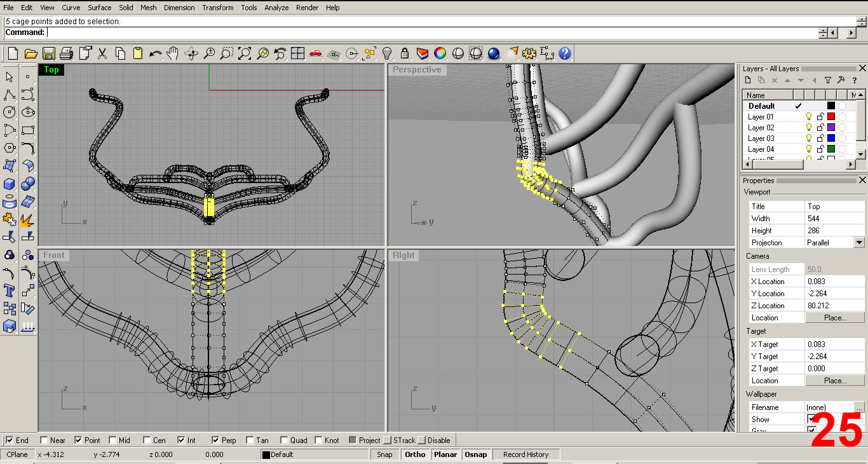The image size is (868, 464).
Task: Click the four viewports layout icon
Action: [297, 53]
